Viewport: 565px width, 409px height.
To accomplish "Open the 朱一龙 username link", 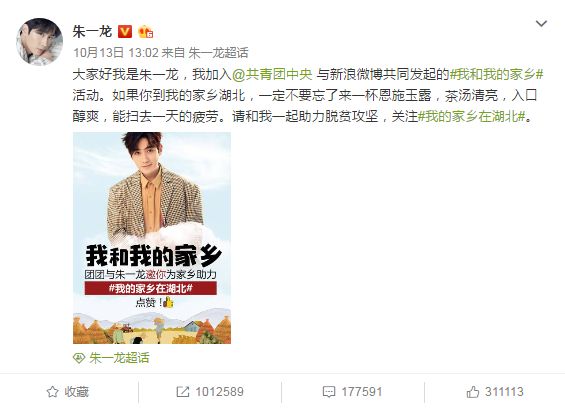I will [92, 32].
